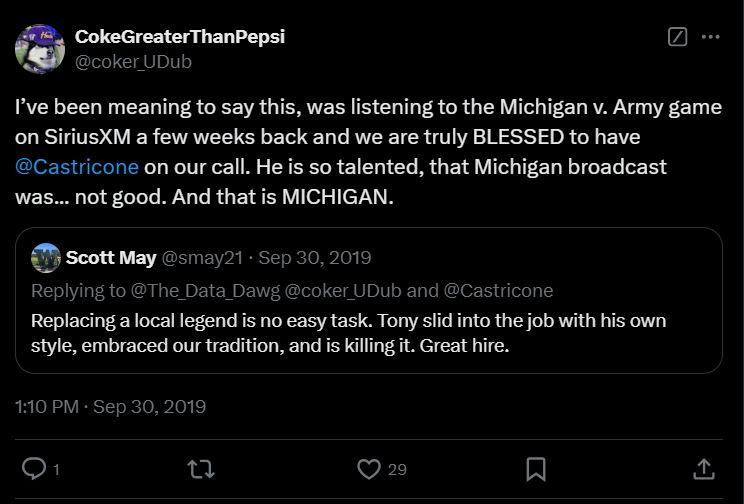Click the @coker_UDub handle
The width and height of the screenshot is (744, 504).
click(x=133, y=61)
